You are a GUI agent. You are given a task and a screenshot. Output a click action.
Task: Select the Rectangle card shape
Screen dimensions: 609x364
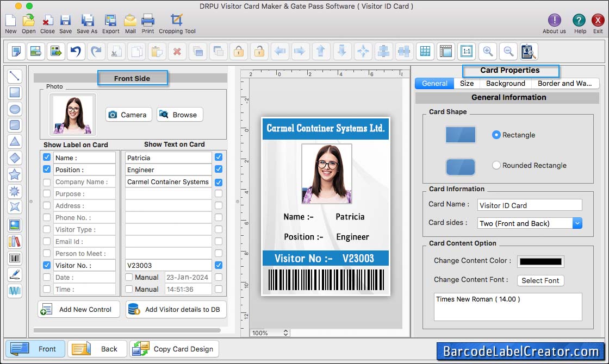(496, 135)
